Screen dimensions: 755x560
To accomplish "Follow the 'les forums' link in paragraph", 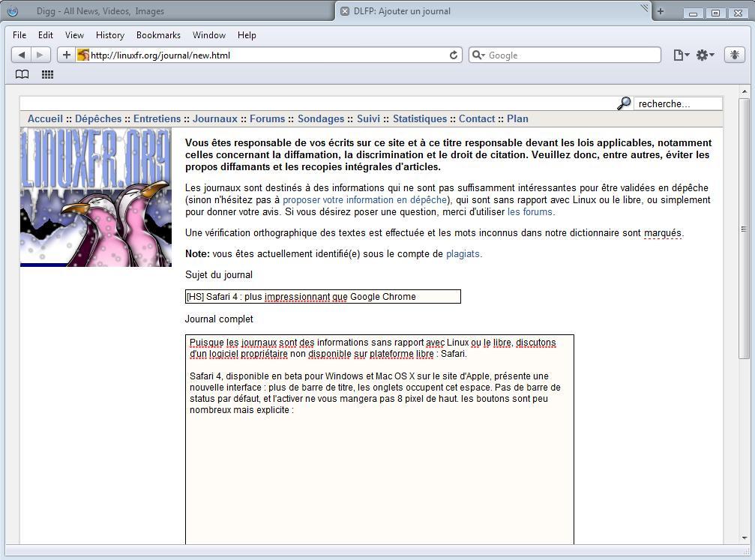I will click(x=529, y=212).
